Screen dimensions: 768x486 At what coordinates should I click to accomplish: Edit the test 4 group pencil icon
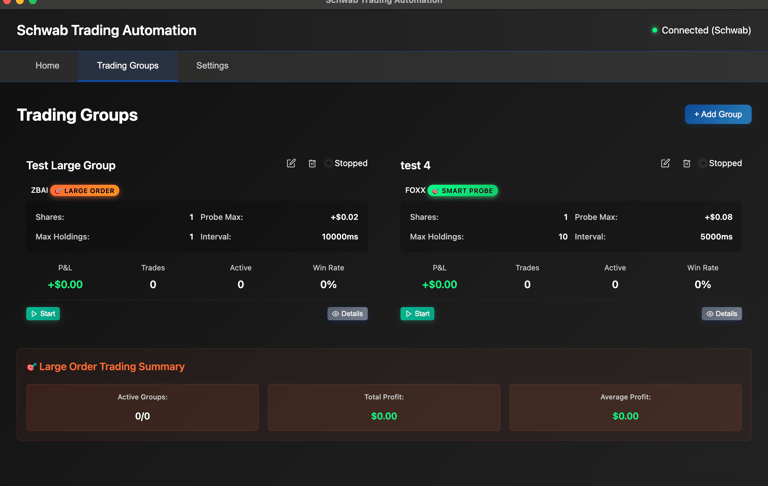665,163
